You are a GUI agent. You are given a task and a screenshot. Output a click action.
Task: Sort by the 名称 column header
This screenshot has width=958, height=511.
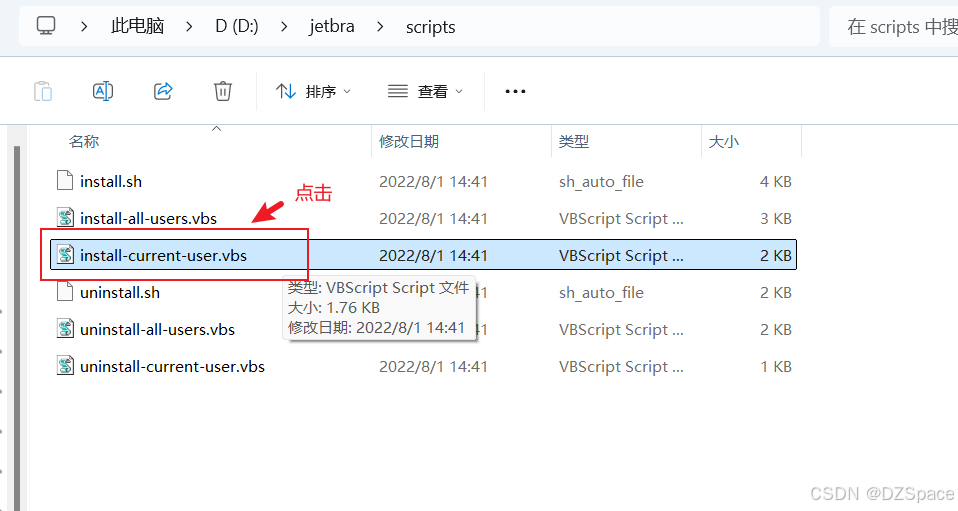(84, 142)
